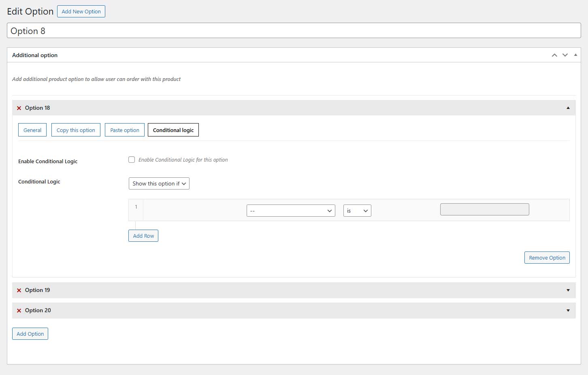
Task: Collapse Option 18 section arrow
Action: click(568, 108)
